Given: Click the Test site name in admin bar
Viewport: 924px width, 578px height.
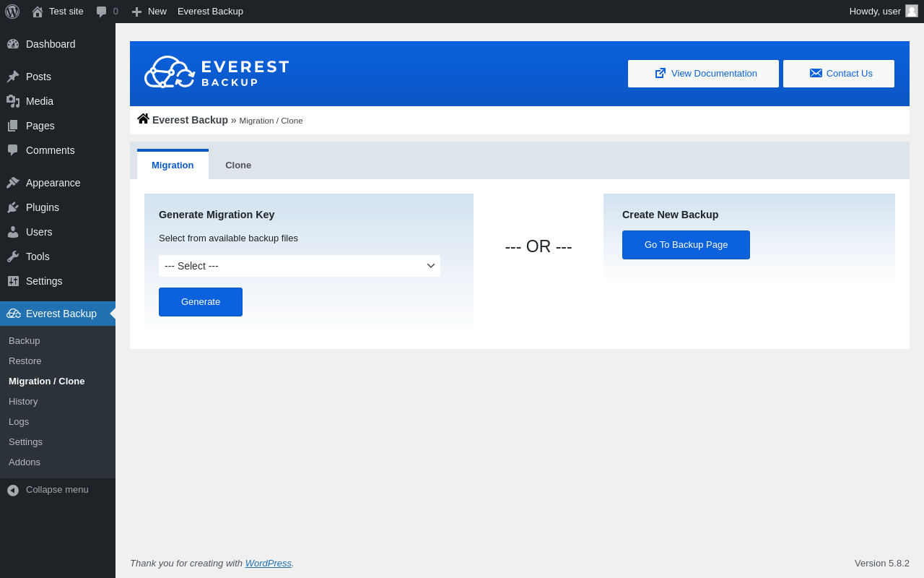Looking at the screenshot, I should [x=66, y=12].
